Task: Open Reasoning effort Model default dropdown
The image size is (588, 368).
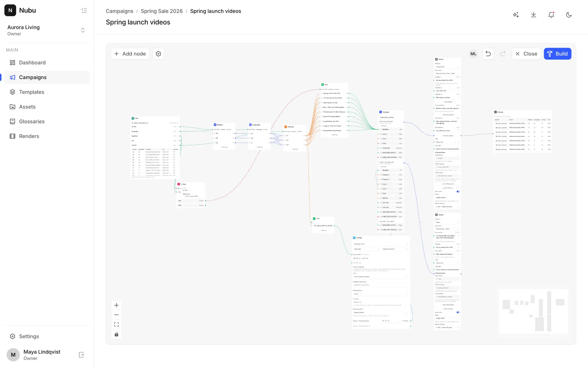Action: tap(381, 313)
